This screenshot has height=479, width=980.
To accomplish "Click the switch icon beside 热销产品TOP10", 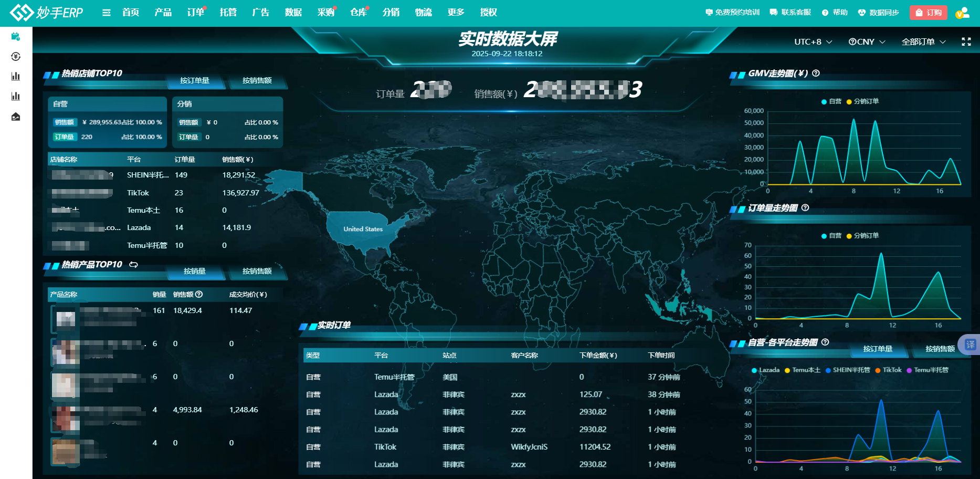I will click(x=133, y=264).
